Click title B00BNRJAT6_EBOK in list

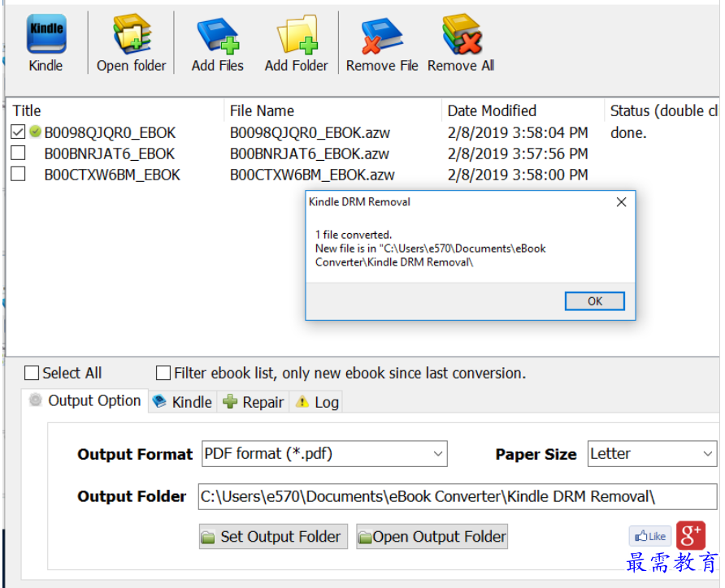point(110,153)
